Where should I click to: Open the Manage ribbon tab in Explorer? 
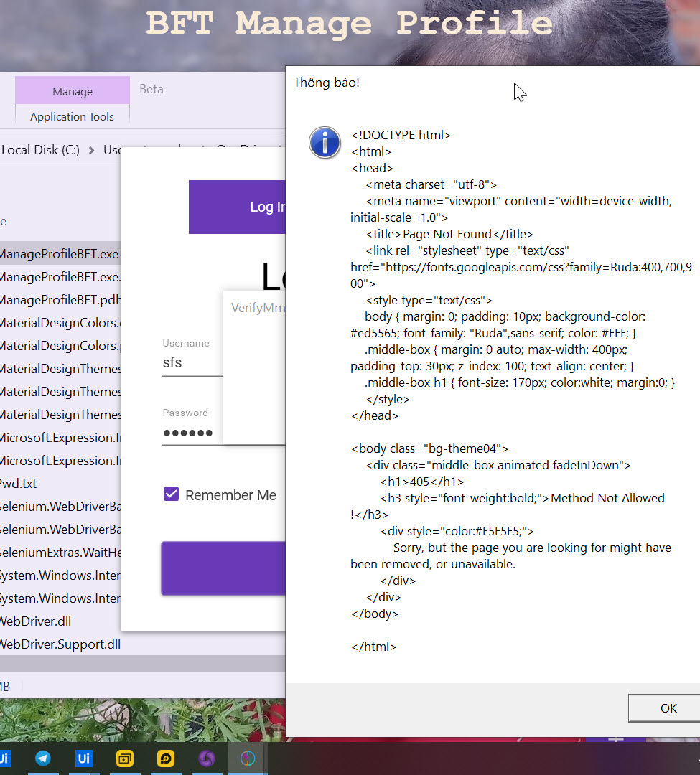coord(73,91)
